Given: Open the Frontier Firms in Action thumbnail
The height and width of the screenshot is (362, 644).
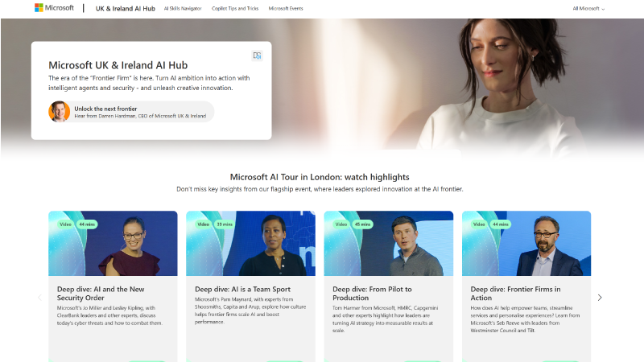Looking at the screenshot, I should point(526,243).
